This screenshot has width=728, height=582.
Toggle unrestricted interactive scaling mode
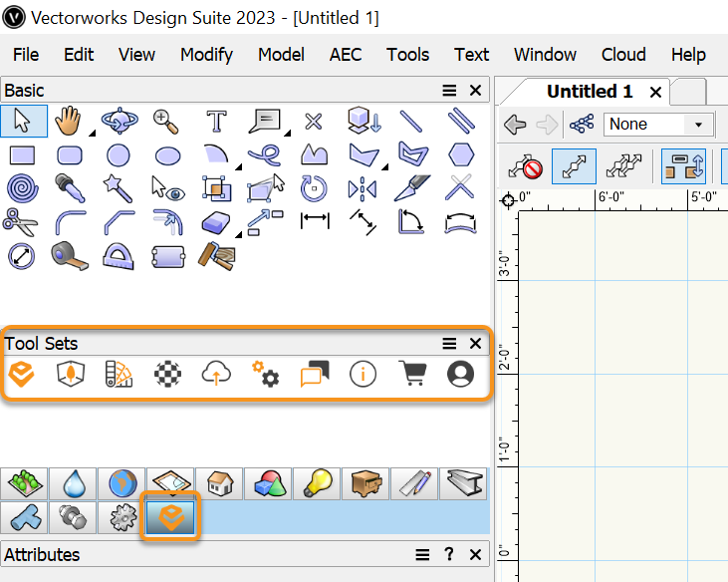pyautogui.click(x=624, y=166)
